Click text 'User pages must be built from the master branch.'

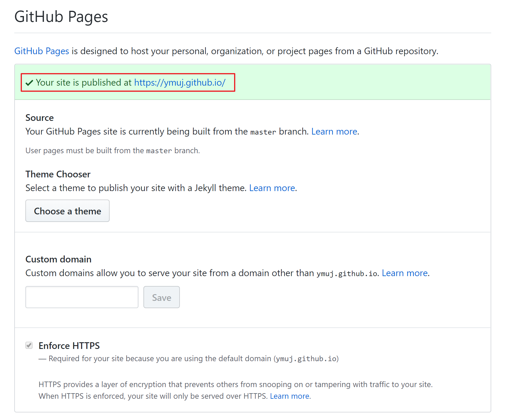point(113,151)
